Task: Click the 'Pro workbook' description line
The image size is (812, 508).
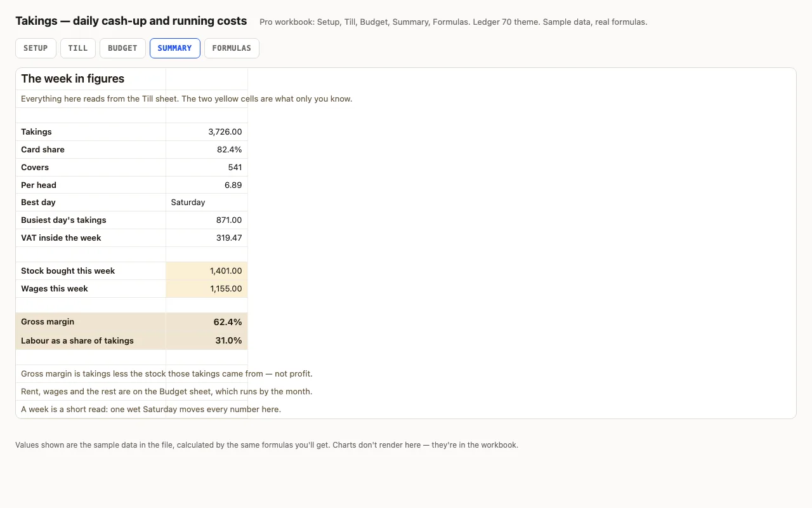Action: coord(454,22)
